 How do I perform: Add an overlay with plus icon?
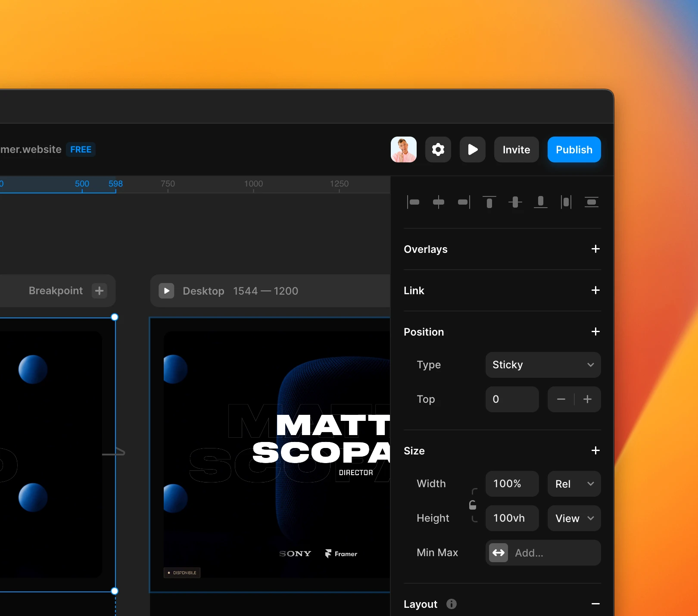click(x=595, y=249)
